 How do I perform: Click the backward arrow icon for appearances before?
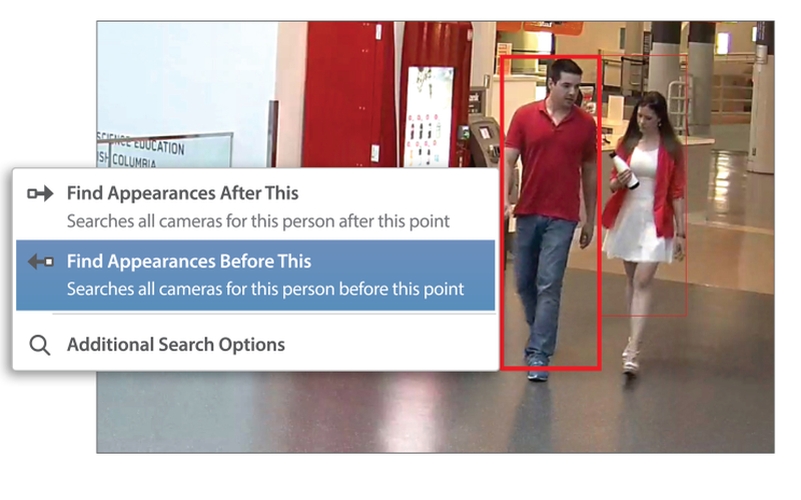pos(40,262)
